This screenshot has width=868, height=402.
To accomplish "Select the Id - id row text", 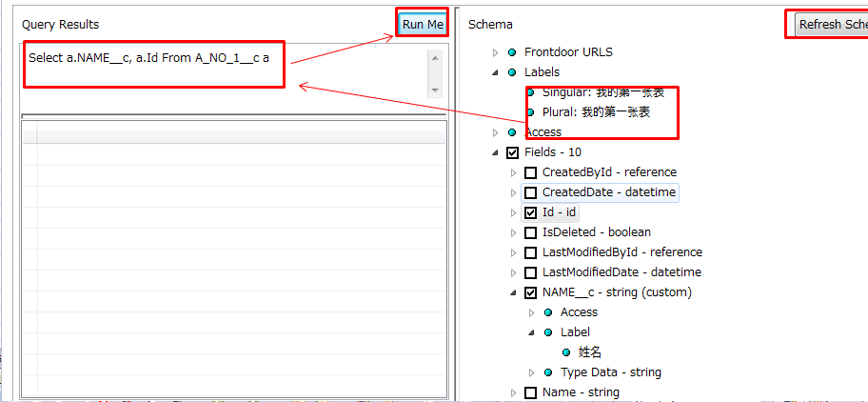I will pyautogui.click(x=559, y=212).
